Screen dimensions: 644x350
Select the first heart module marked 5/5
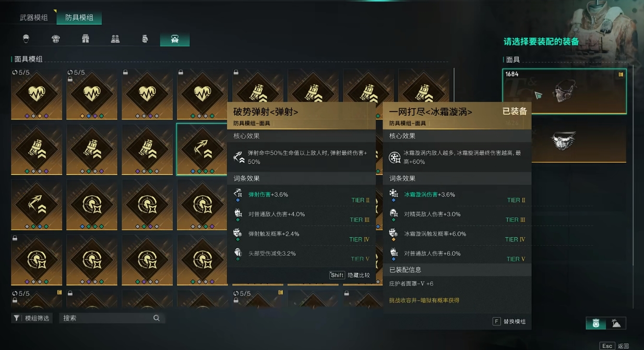pyautogui.click(x=37, y=94)
